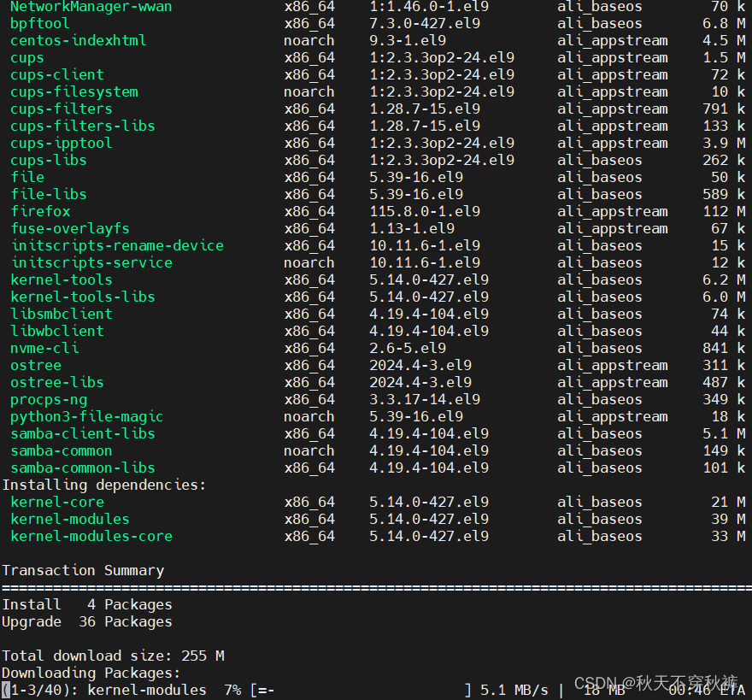Select the ostree-libs package row
This screenshot has height=700, width=752.
tap(56, 382)
